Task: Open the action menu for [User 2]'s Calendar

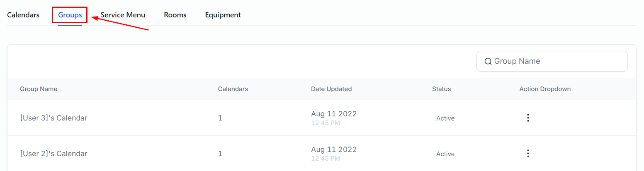Action: [528, 154]
